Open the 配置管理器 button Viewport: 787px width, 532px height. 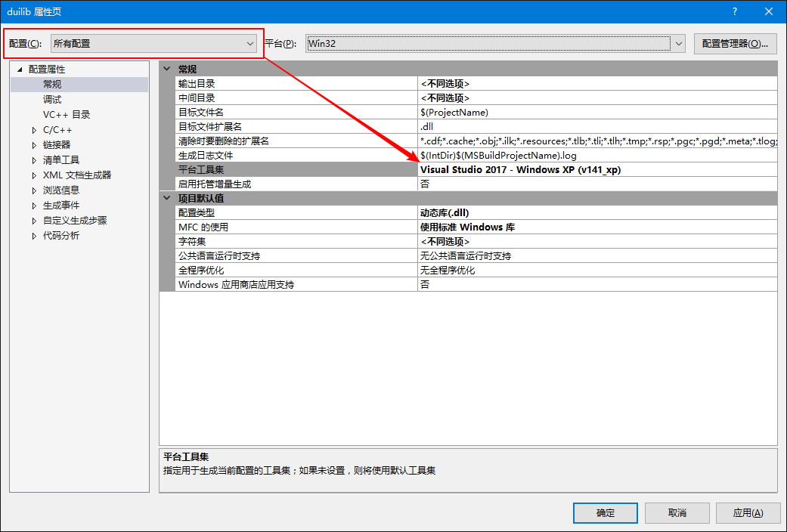pos(735,44)
